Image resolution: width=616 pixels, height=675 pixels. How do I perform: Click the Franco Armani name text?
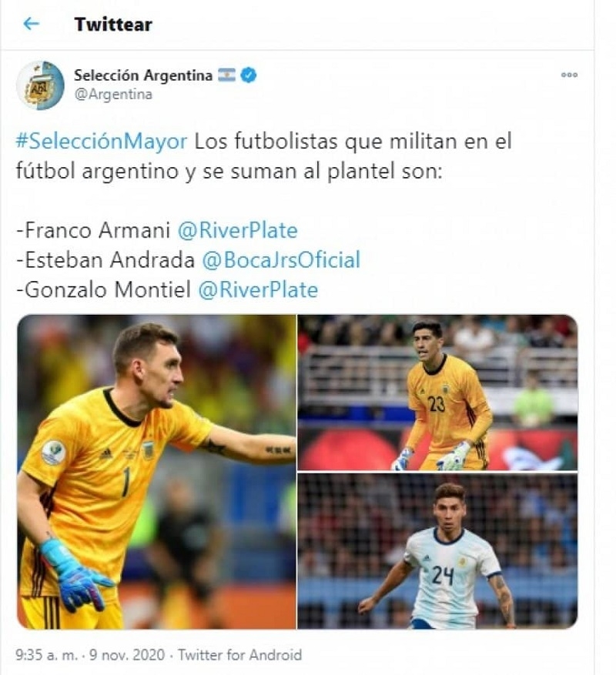[97, 230]
